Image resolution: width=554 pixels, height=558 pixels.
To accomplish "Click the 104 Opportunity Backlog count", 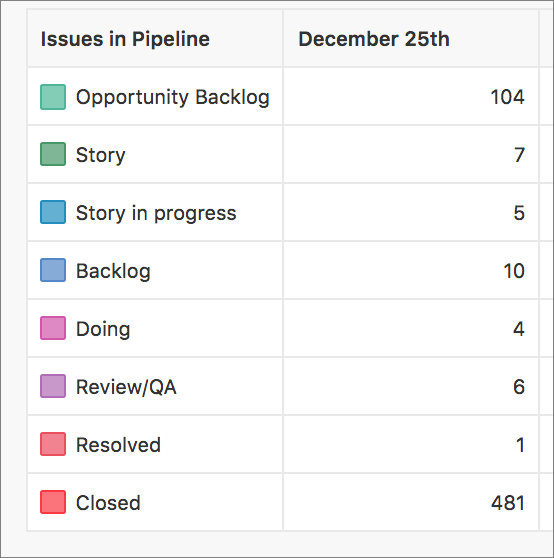I will pos(507,97).
